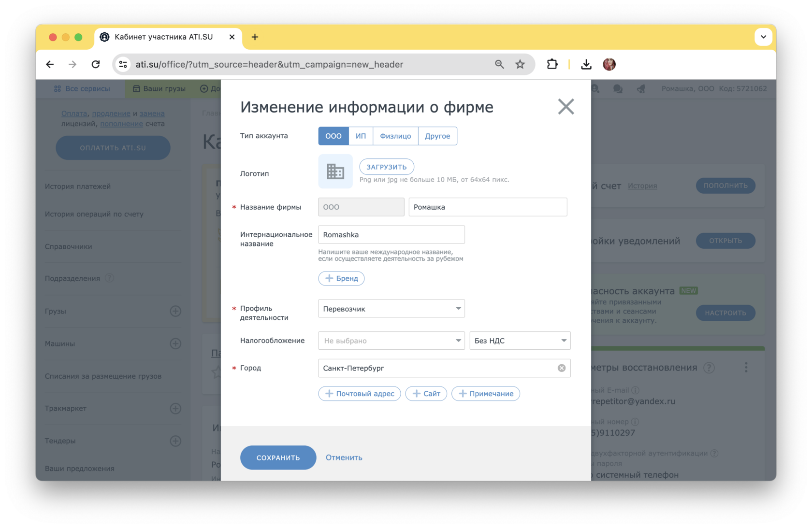Select the ООО account type

pos(333,136)
